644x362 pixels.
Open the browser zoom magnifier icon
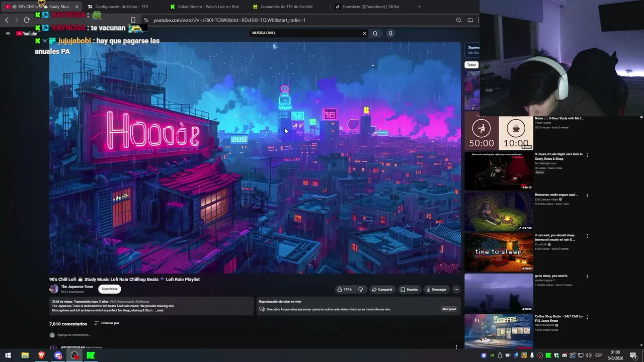pos(458,20)
